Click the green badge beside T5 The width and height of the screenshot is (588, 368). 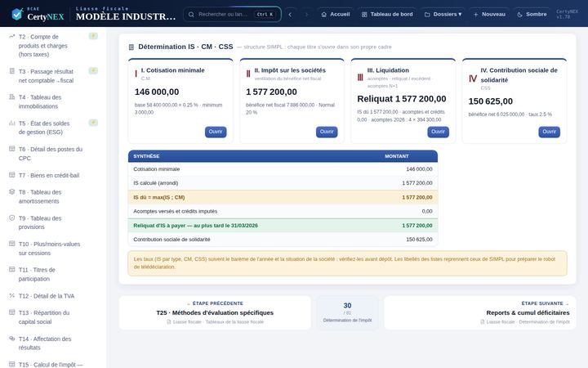93,123
